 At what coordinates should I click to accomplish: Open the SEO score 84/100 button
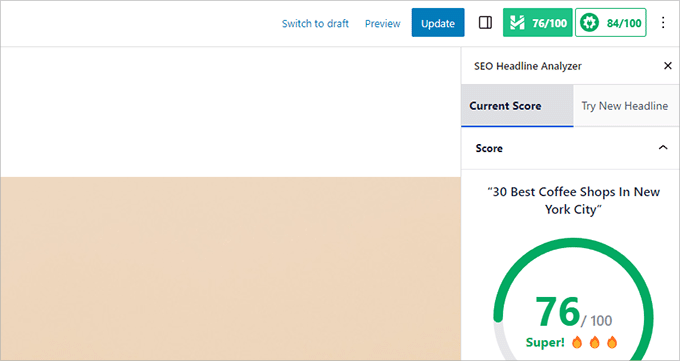tap(611, 23)
